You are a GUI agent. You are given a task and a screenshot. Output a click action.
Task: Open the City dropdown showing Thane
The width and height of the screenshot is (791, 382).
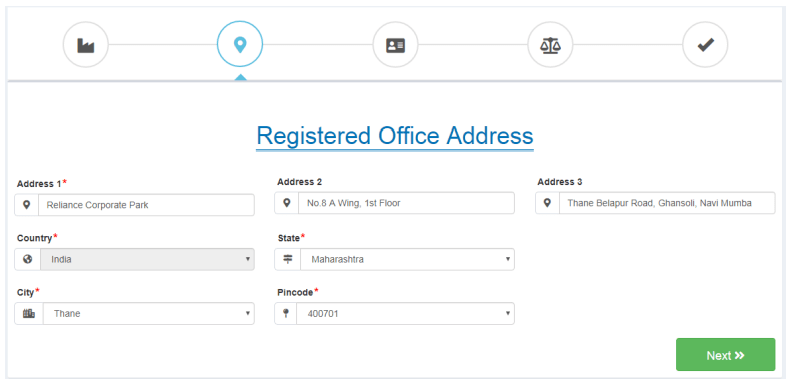pyautogui.click(x=149, y=313)
